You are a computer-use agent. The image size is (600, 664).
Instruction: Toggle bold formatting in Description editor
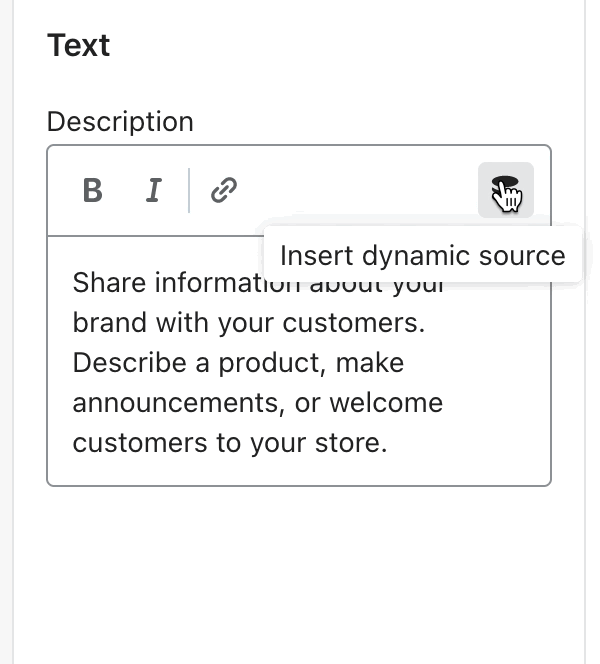point(93,190)
